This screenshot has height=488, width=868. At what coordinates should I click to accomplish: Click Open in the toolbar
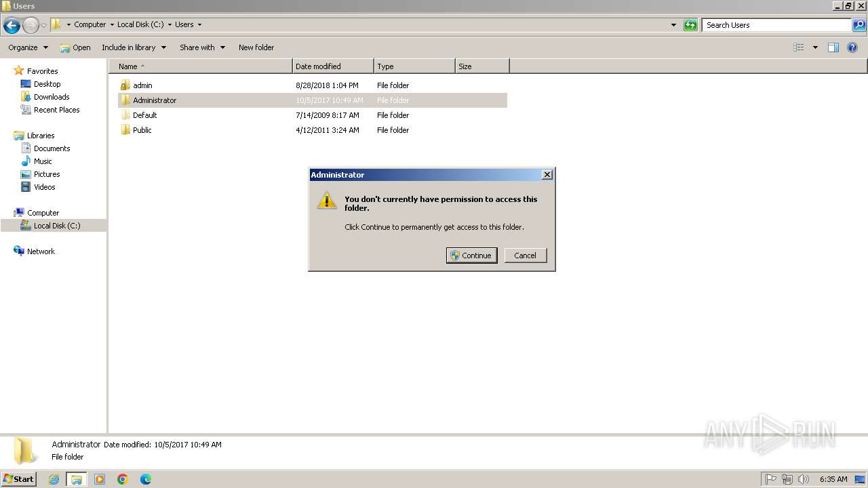[x=75, y=47]
